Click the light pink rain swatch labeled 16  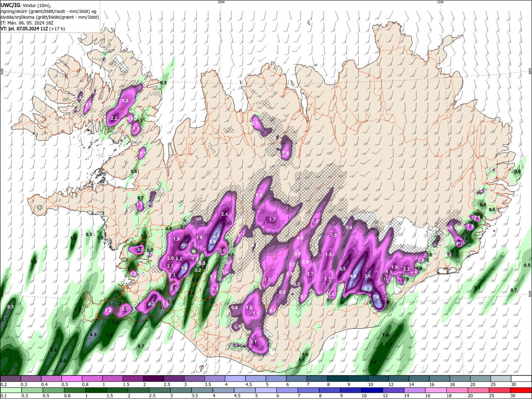tap(436, 390)
